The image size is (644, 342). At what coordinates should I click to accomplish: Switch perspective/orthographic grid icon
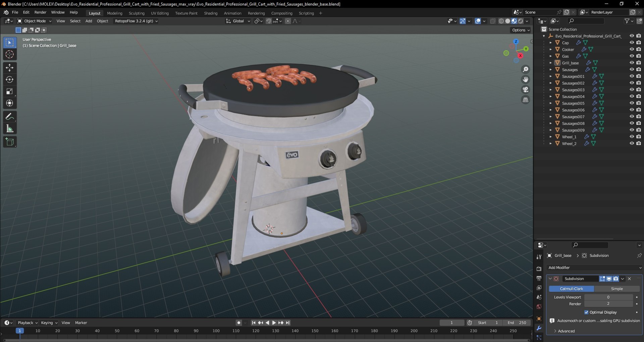(526, 100)
